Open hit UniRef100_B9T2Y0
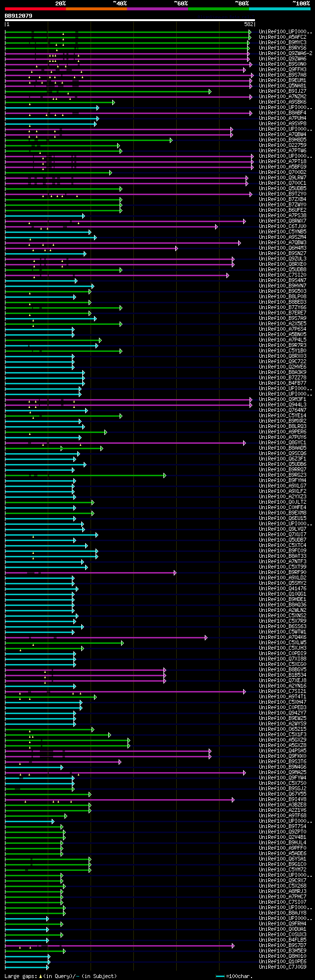This screenshot has width=315, height=980. click(x=283, y=194)
